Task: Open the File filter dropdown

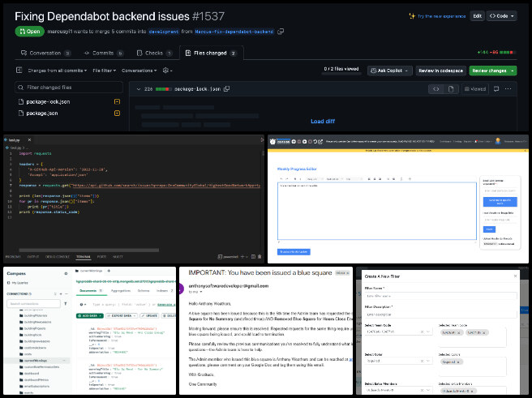Action: [x=104, y=71]
